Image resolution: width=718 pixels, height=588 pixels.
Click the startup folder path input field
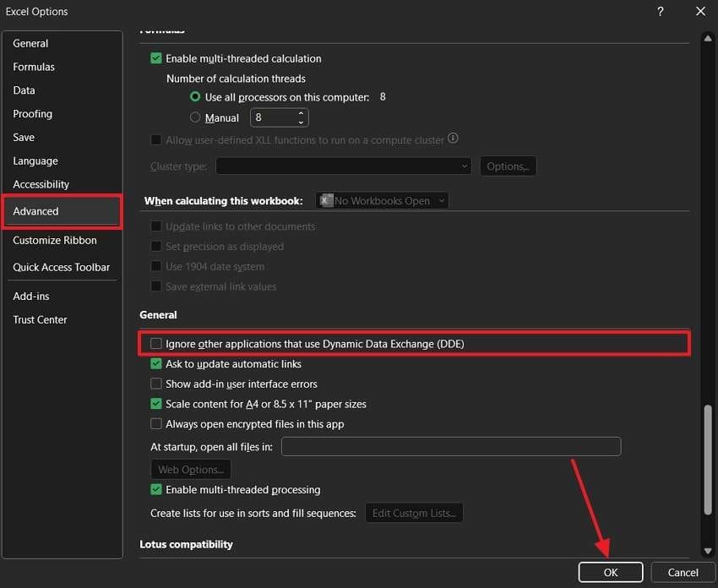(451, 447)
